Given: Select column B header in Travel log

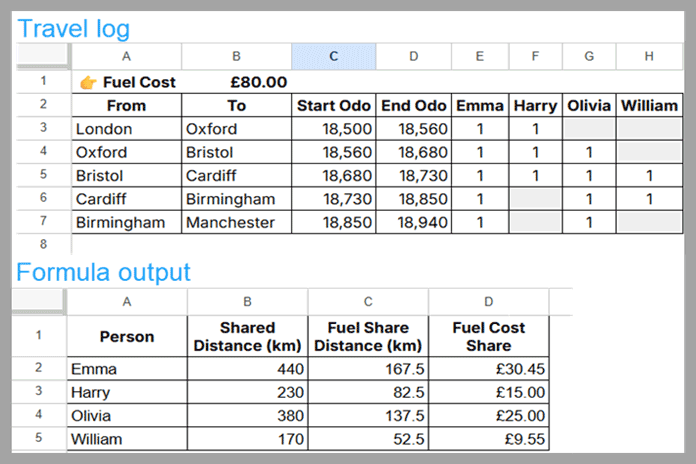Looking at the screenshot, I should (237, 56).
